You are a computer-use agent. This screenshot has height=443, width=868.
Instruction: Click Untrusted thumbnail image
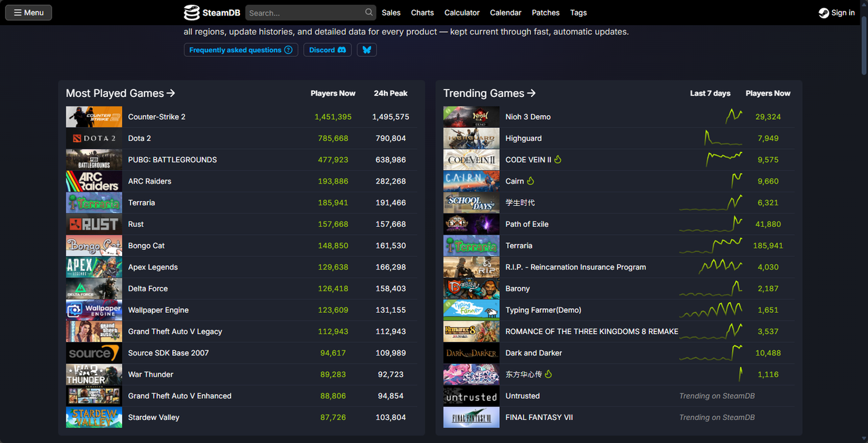pyautogui.click(x=471, y=396)
